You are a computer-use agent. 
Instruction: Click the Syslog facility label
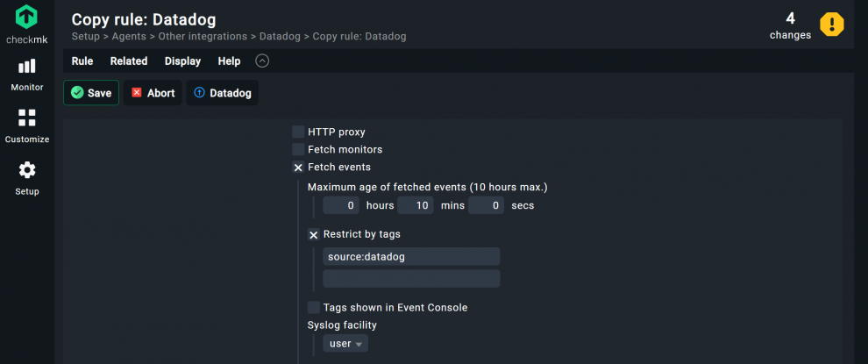click(342, 325)
